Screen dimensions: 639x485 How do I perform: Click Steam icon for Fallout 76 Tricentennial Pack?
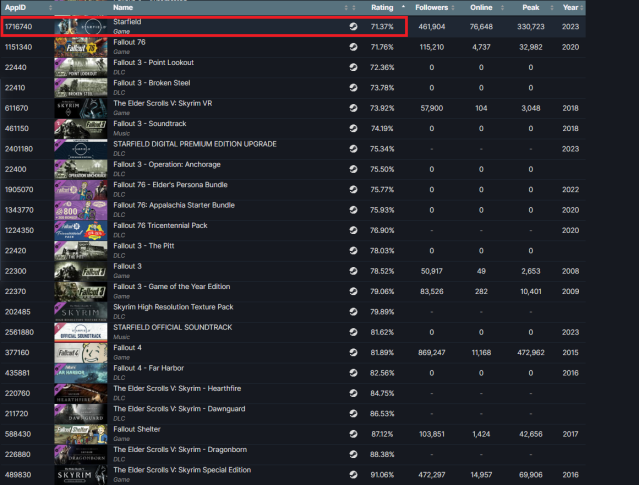coord(353,230)
